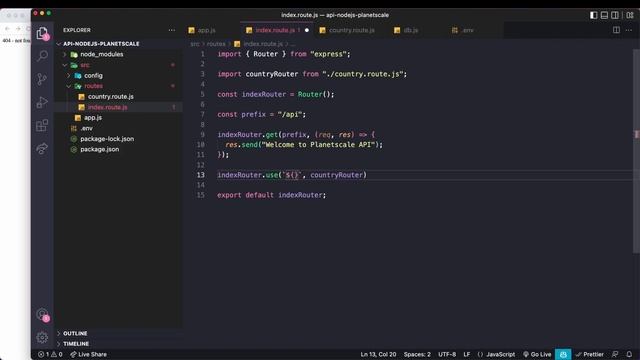Viewport: 640px width, 360px height.
Task: Click the src breadcrumb segment
Action: pos(195,44)
